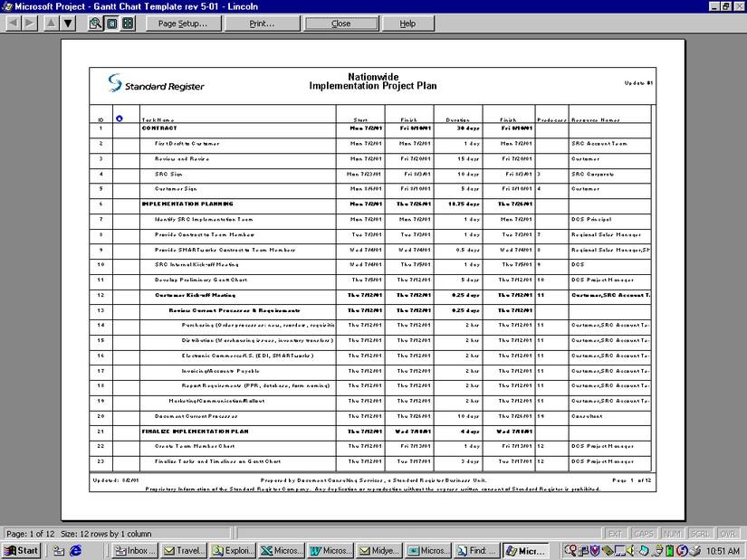Go to next page with Page Down arrow
This screenshot has width=747, height=560.
(x=68, y=23)
